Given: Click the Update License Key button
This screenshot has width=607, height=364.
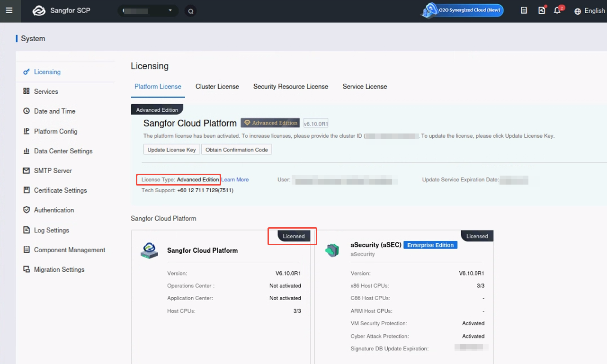Looking at the screenshot, I should 171,149.
